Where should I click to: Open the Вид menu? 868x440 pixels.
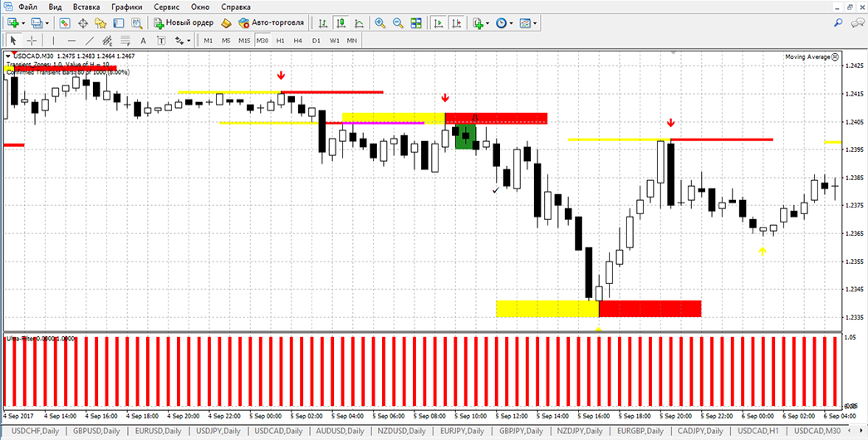pos(56,7)
